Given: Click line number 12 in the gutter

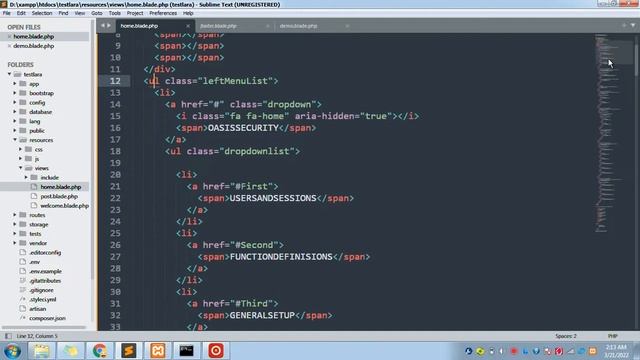Looking at the screenshot, I should pos(115,81).
